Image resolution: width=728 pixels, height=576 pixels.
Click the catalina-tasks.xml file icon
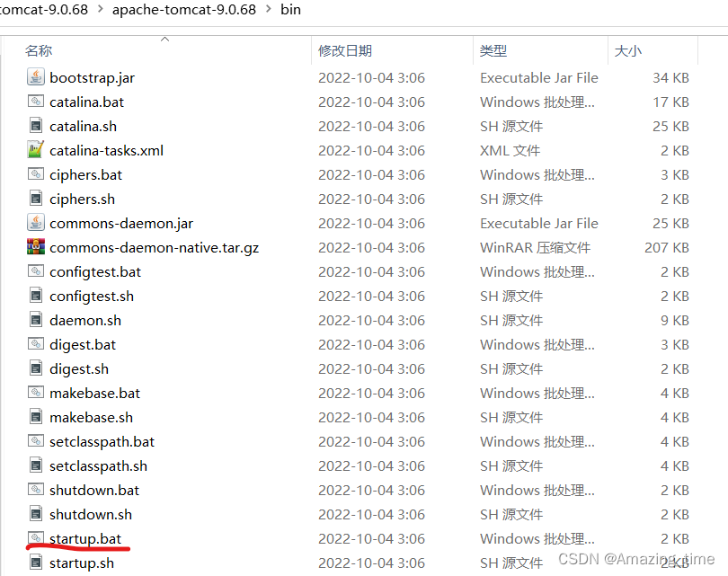click(36, 149)
